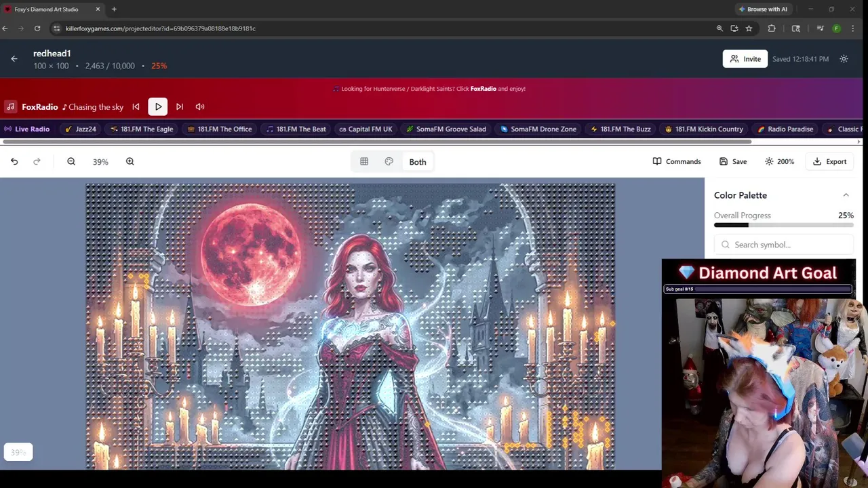Screen dimensions: 868x488
Task: Open the browser profile avatar
Action: [x=836, y=28]
